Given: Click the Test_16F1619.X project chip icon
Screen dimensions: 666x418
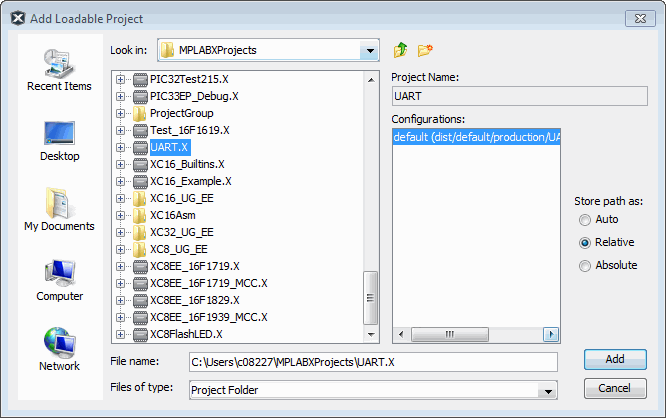Looking at the screenshot, I should (140, 130).
